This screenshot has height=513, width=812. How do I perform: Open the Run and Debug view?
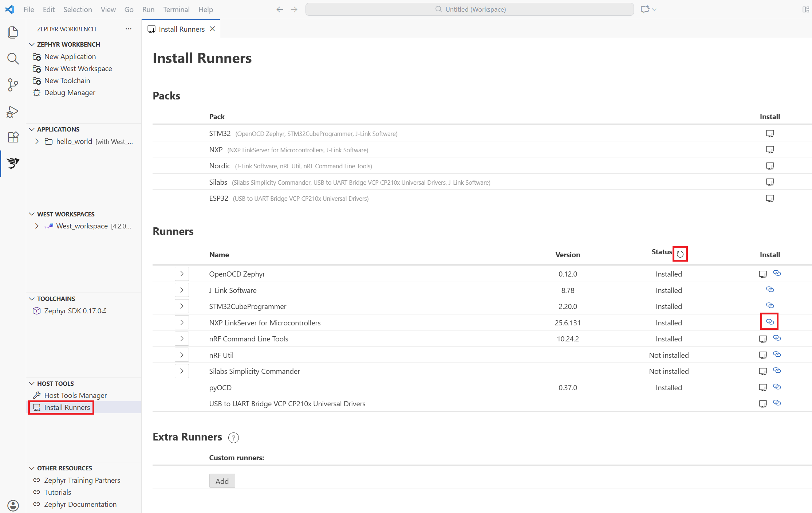[13, 111]
